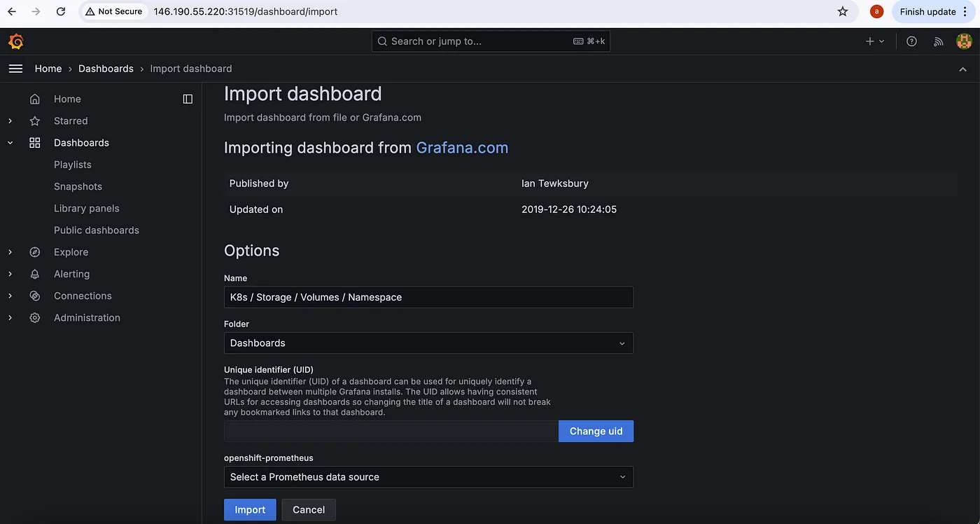The height and width of the screenshot is (524, 980).
Task: Click the Grafana logo icon
Action: 15,41
